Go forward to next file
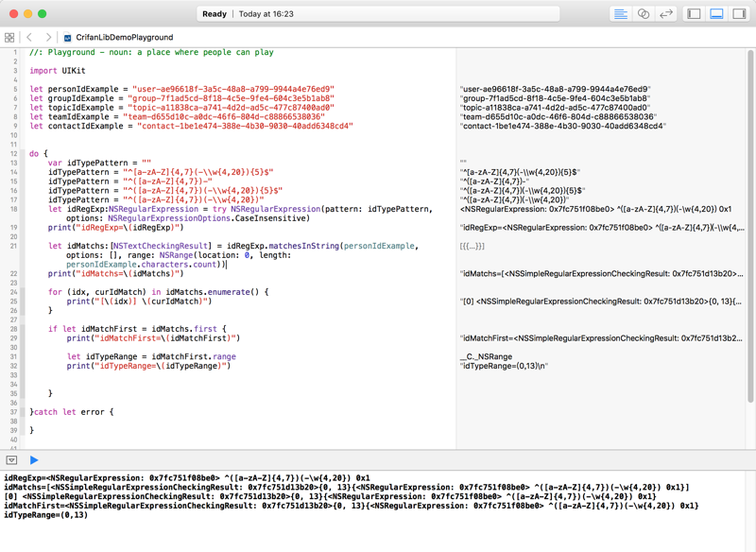This screenshot has width=756, height=552. 48,37
